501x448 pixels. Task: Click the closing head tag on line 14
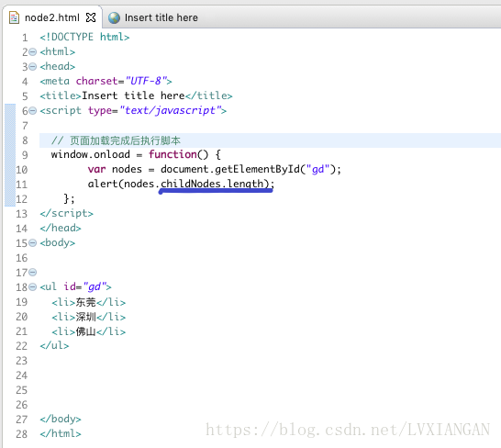(x=61, y=228)
